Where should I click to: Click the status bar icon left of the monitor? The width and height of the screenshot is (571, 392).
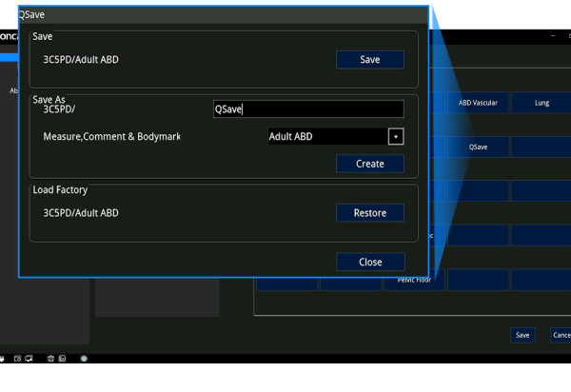point(16,359)
